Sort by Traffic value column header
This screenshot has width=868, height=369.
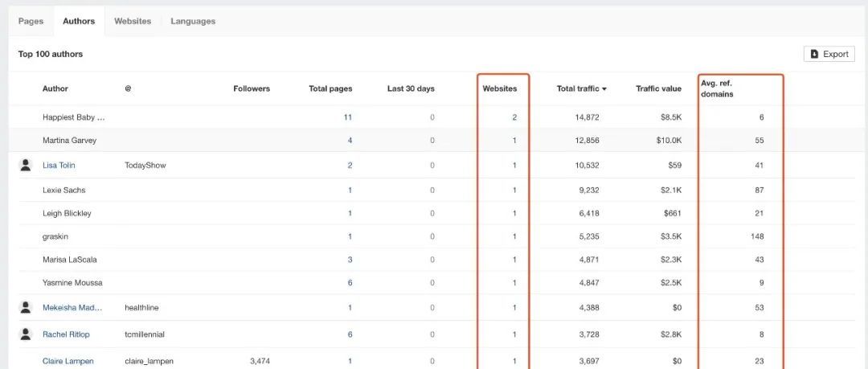tap(658, 88)
